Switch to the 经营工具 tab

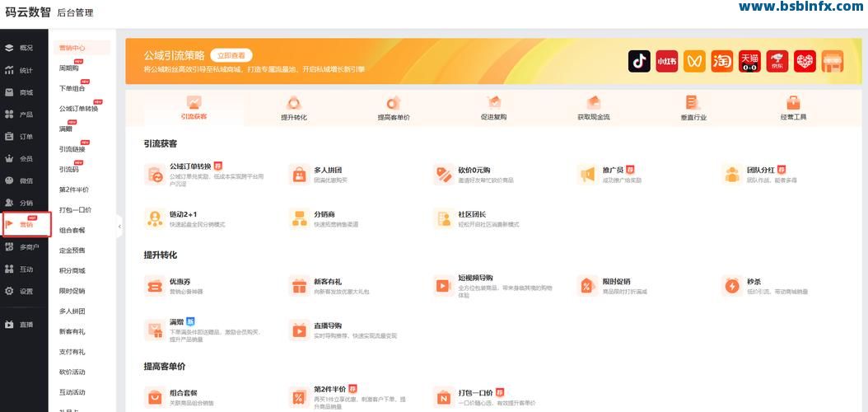pos(793,109)
